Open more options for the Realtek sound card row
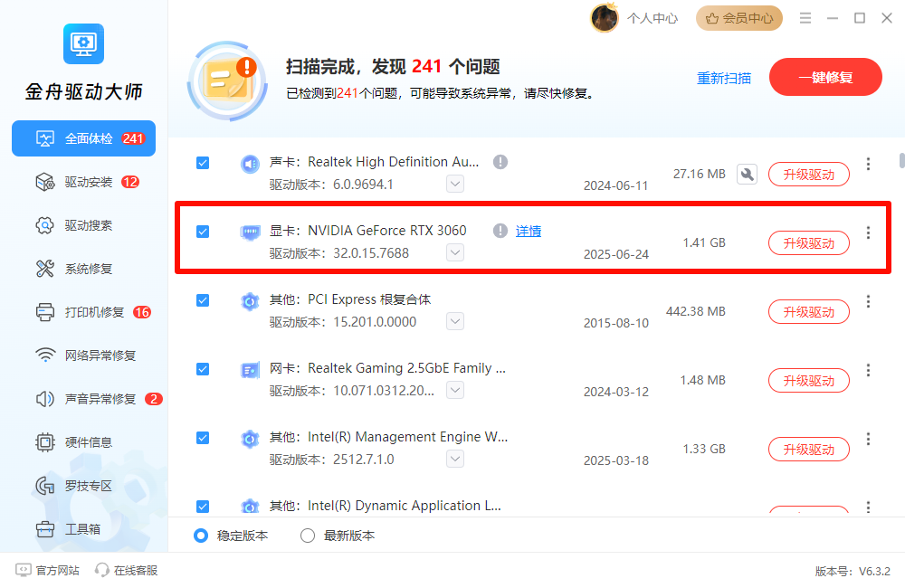 [x=868, y=164]
